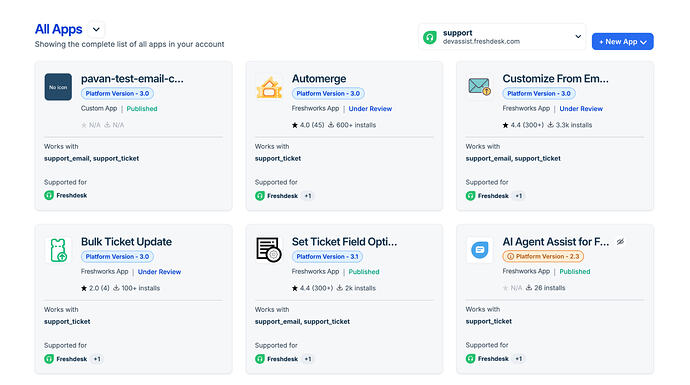The height and width of the screenshot is (385, 690).
Task: Click the installs icon beside 26 installs
Action: click(529, 288)
